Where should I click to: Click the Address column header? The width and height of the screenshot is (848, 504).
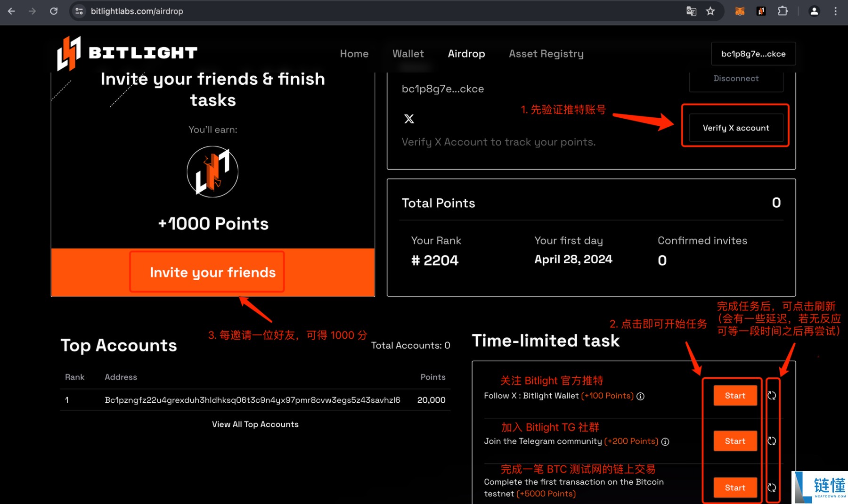pyautogui.click(x=121, y=377)
